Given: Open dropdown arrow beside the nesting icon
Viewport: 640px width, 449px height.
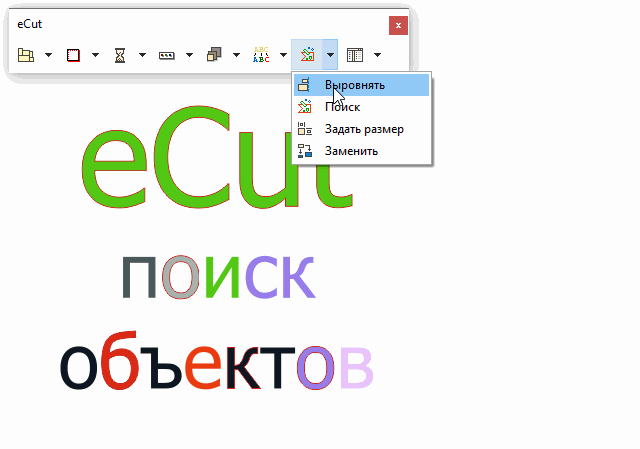Looking at the screenshot, I should click(x=48, y=55).
